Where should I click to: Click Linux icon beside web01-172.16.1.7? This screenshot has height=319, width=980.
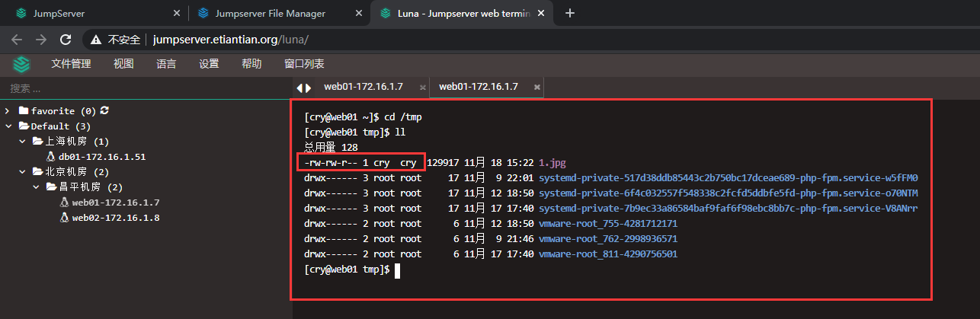click(x=65, y=203)
